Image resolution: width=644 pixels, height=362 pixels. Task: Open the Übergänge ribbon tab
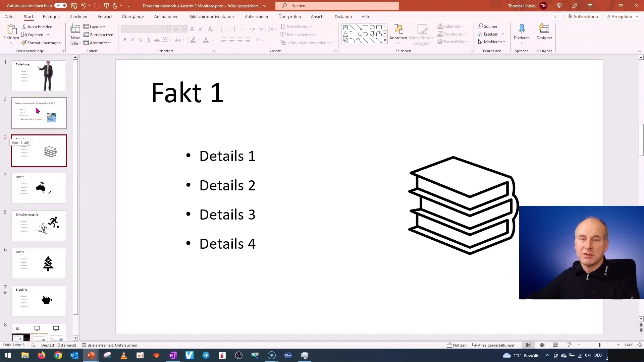point(133,16)
